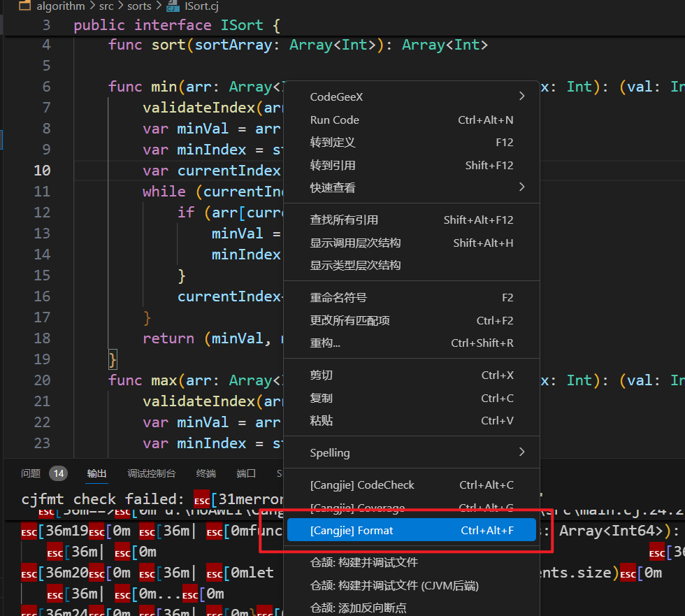Run [Cangjie] CodeCheck
Image resolution: width=685 pixels, height=616 pixels.
[412, 485]
